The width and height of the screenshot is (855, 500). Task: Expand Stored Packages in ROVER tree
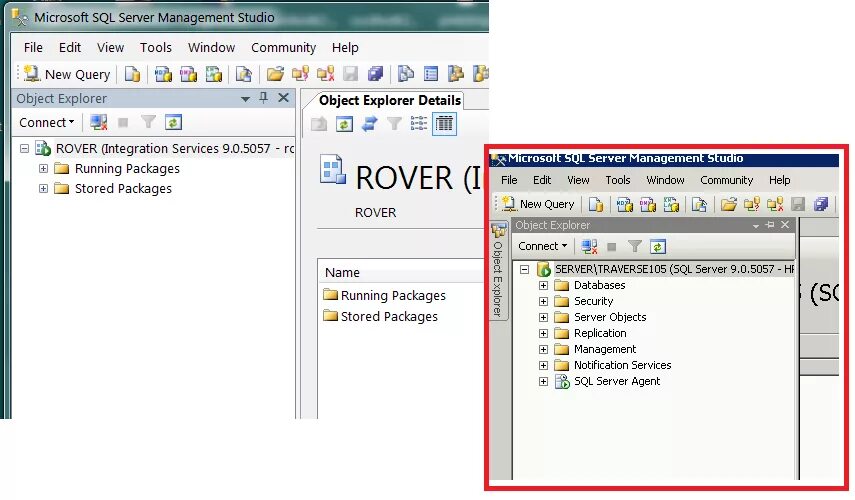43,189
